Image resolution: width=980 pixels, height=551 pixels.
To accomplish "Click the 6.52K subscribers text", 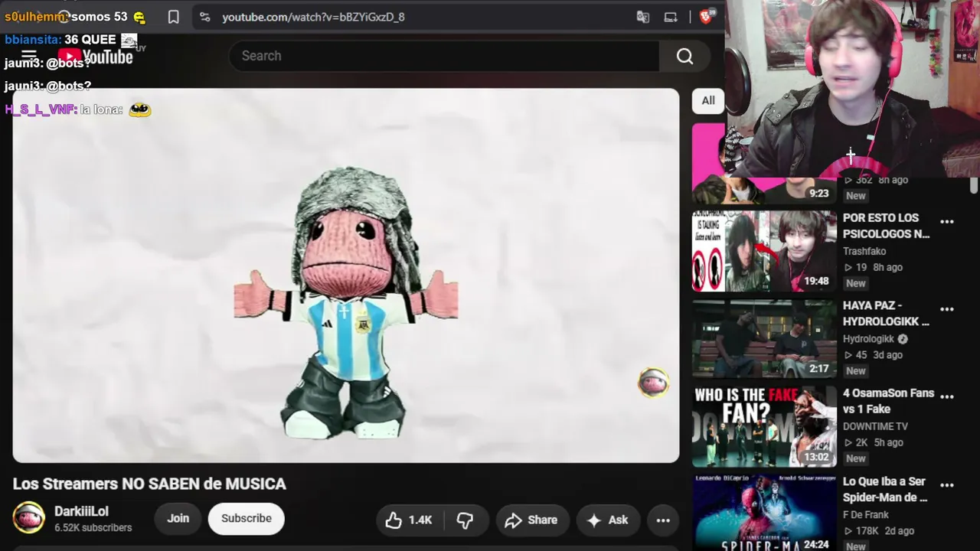I will [x=93, y=528].
